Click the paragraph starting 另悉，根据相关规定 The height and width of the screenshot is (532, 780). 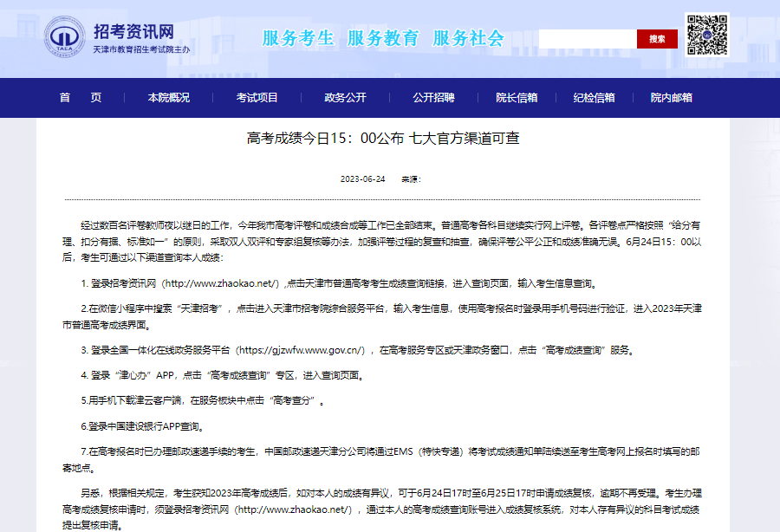[382, 509]
